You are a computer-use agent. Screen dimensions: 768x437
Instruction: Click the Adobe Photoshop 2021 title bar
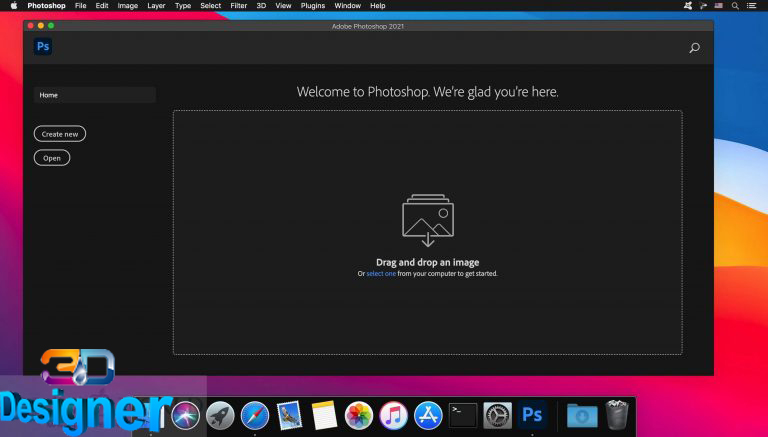[368, 26]
